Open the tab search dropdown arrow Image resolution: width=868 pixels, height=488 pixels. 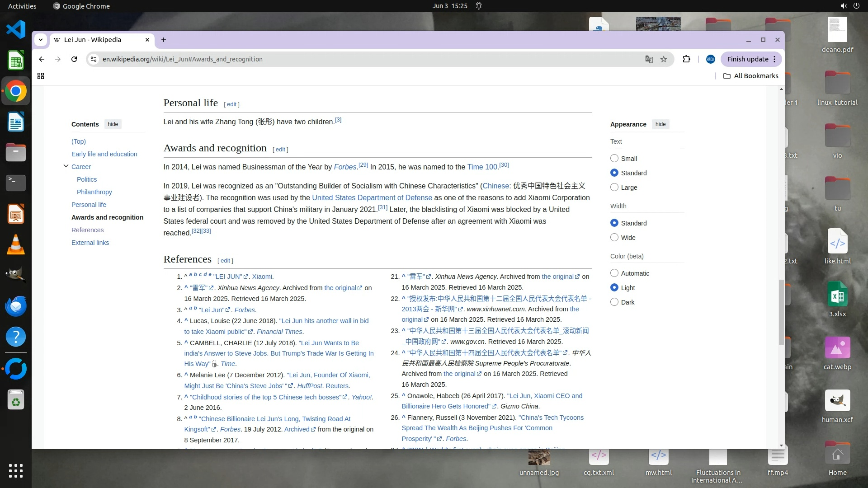point(41,40)
